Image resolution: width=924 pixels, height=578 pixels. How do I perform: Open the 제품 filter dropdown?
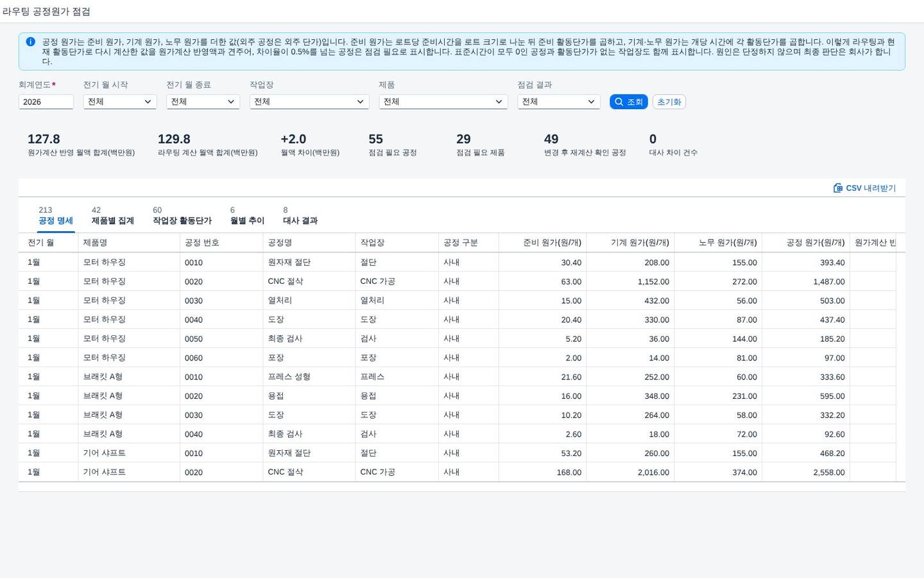[443, 101]
